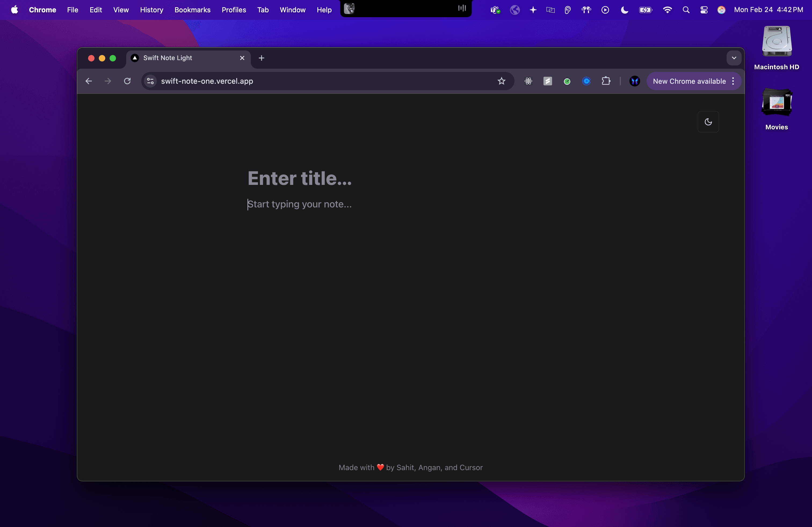Image resolution: width=812 pixels, height=527 pixels.
Task: Reload the page
Action: (127, 81)
